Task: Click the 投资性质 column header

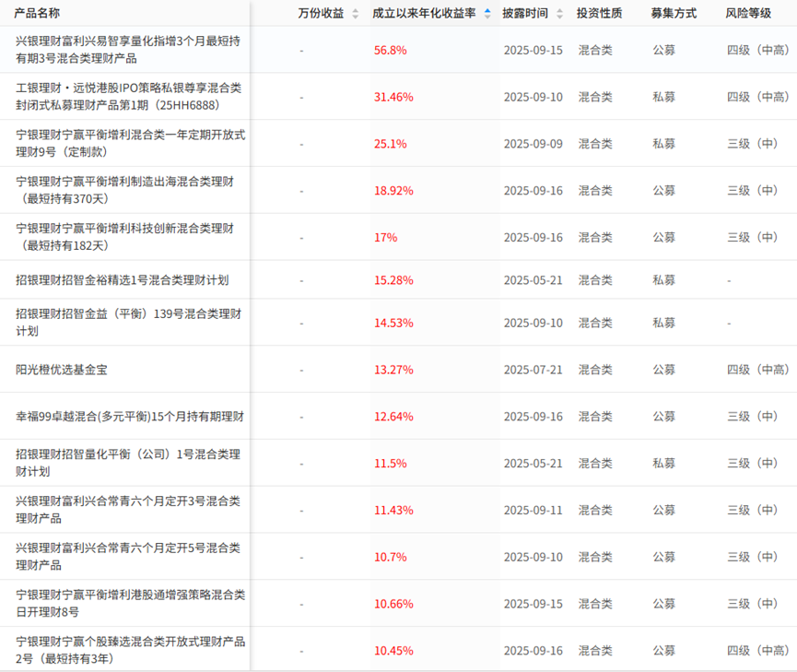Action: (599, 13)
